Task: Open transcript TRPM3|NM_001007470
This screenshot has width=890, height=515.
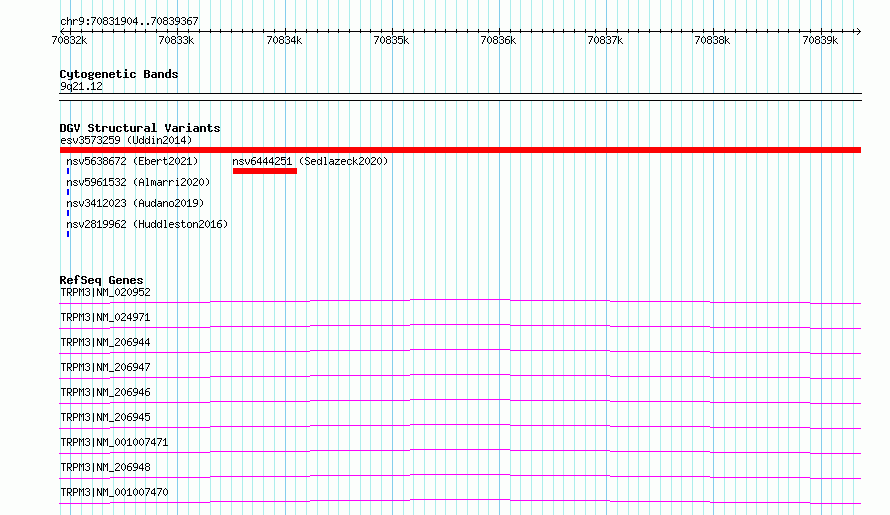Action: 114,492
